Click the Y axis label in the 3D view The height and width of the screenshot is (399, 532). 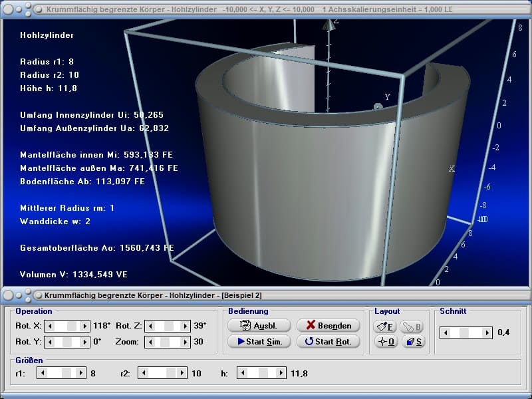point(388,97)
